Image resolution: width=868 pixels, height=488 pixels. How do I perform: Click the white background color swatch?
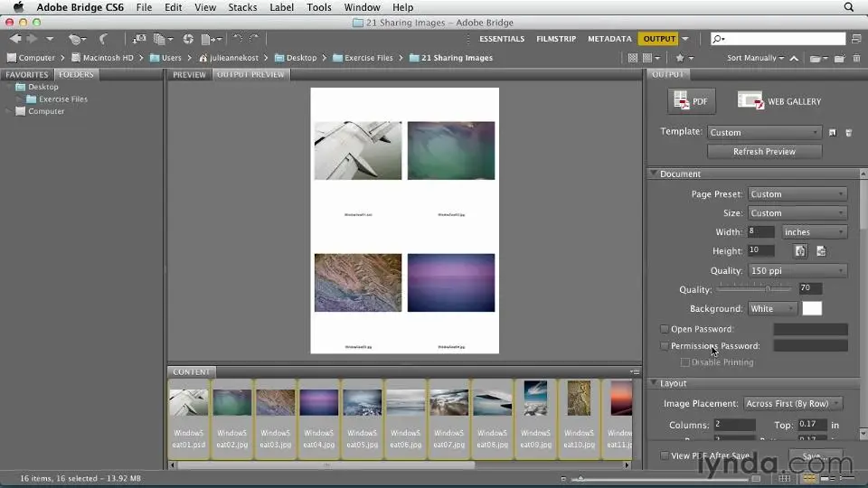[812, 309]
